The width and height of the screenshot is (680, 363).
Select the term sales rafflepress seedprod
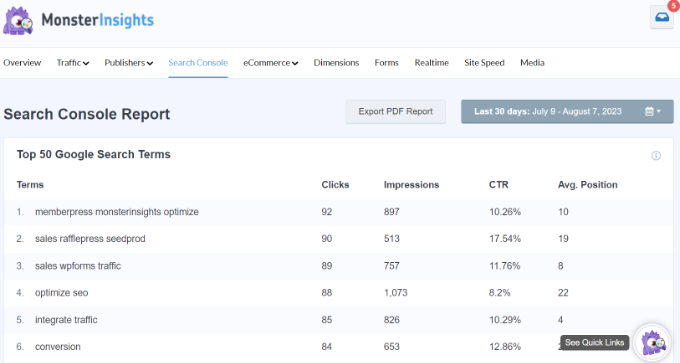pyautogui.click(x=90, y=239)
